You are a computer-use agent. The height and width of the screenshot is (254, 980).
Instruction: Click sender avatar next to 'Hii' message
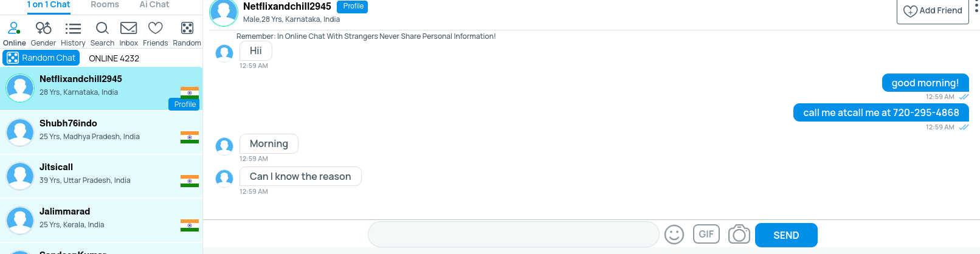click(x=224, y=53)
